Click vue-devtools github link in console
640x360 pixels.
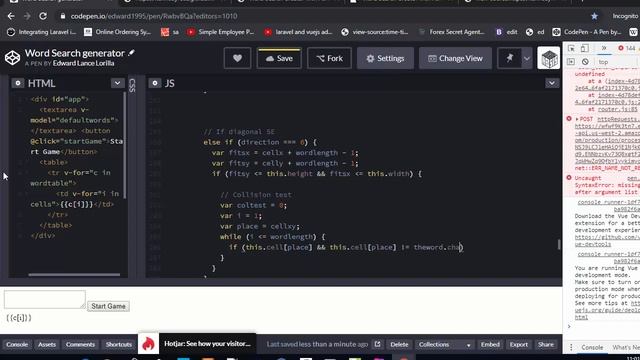point(607,240)
